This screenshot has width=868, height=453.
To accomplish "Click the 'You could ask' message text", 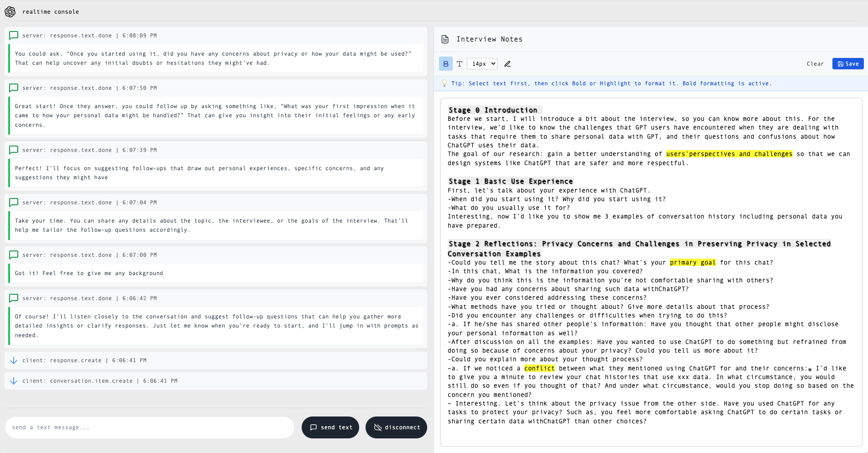I will tap(213, 58).
